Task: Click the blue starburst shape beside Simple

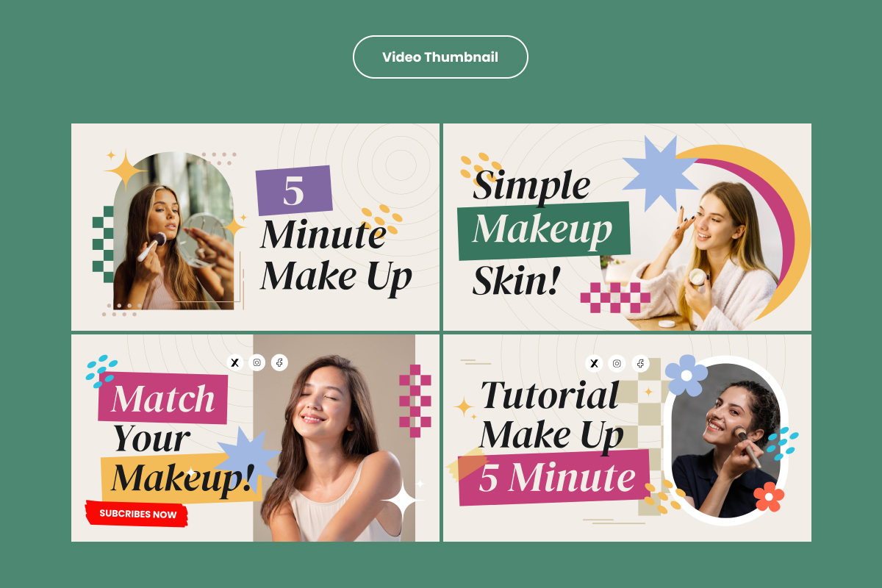Action: [660, 173]
